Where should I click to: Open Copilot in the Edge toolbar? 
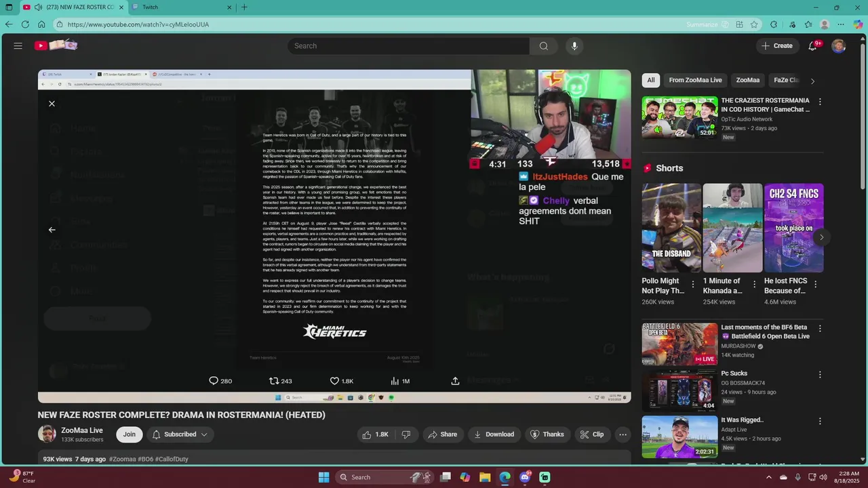click(858, 24)
